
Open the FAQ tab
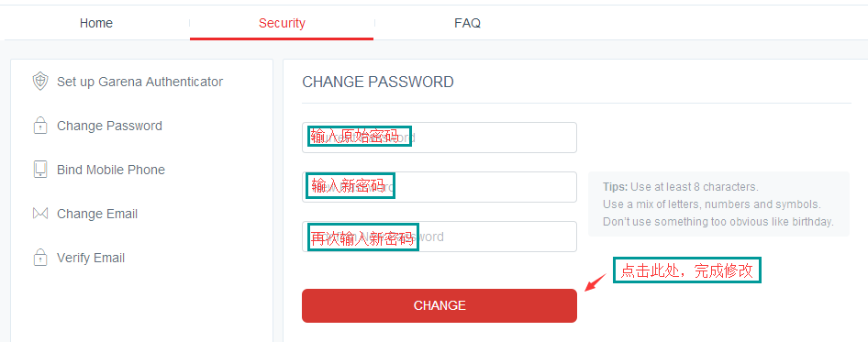click(x=467, y=23)
